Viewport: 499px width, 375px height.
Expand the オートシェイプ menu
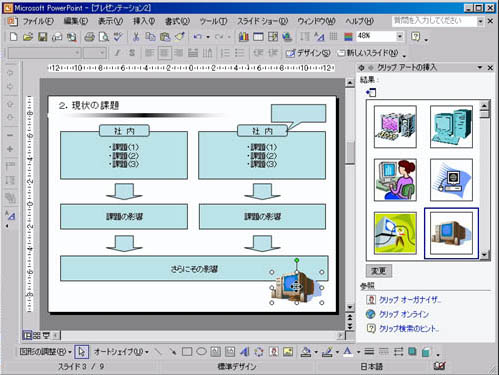point(121,352)
